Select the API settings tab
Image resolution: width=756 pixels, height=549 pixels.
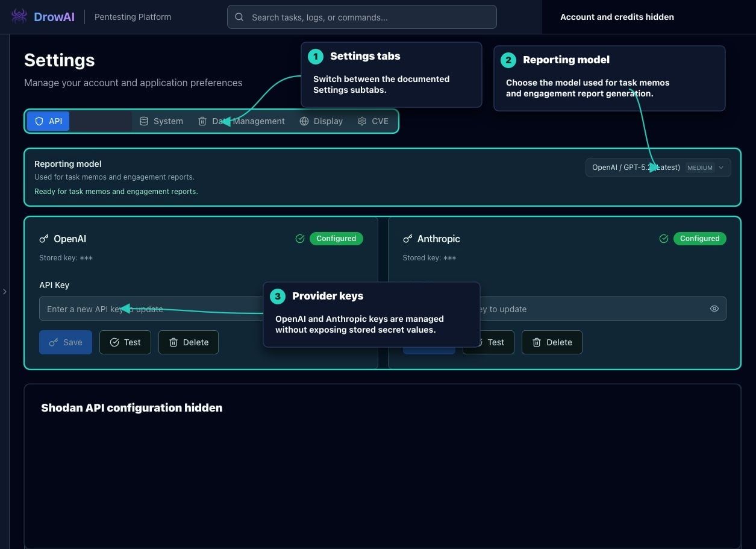(x=48, y=121)
